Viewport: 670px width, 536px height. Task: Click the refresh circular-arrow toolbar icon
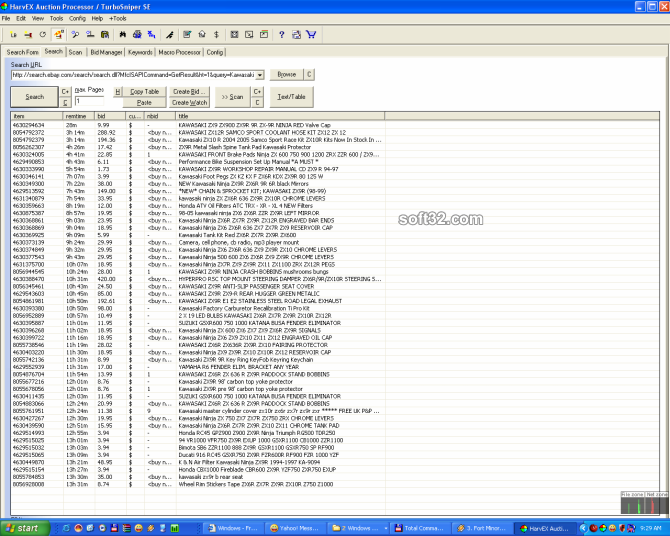(x=42, y=35)
